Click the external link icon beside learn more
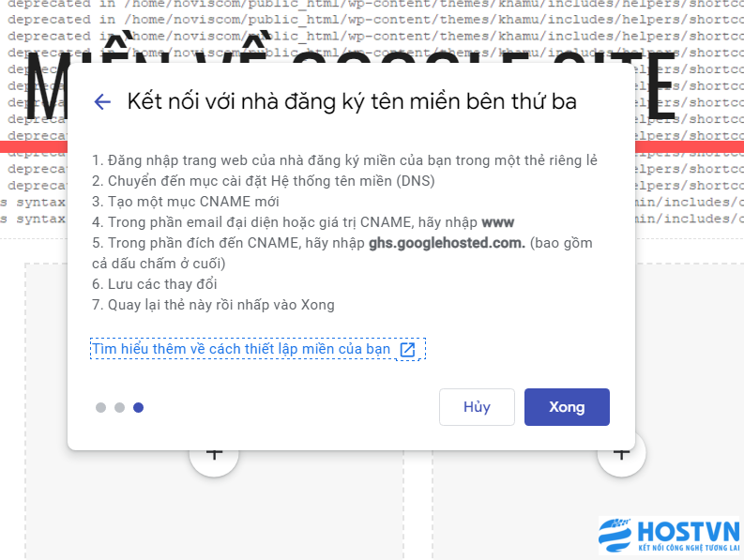The width and height of the screenshot is (744, 560). click(407, 350)
